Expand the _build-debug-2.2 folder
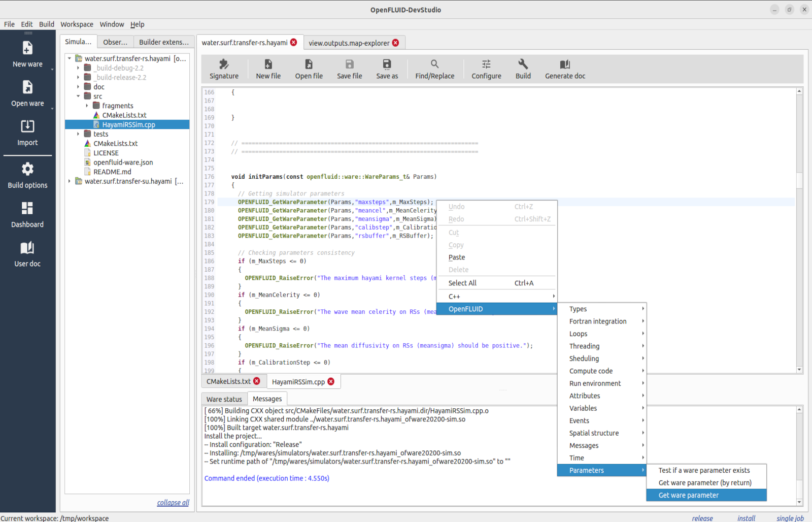Image resolution: width=812 pixels, height=522 pixels. click(x=78, y=68)
